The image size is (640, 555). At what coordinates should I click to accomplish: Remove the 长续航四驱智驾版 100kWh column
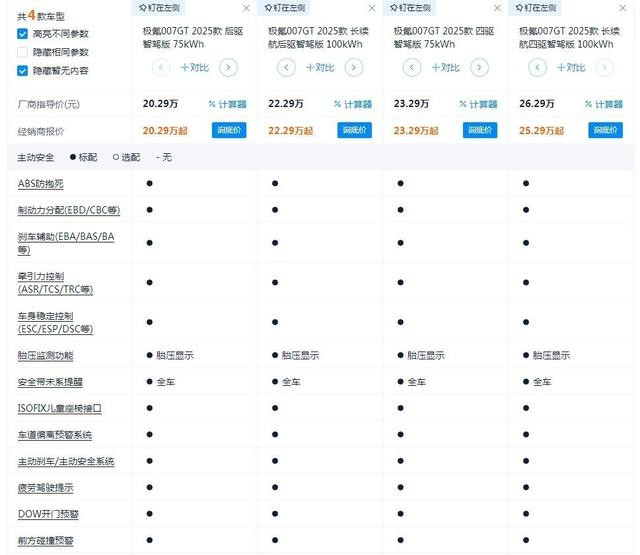pos(623,8)
